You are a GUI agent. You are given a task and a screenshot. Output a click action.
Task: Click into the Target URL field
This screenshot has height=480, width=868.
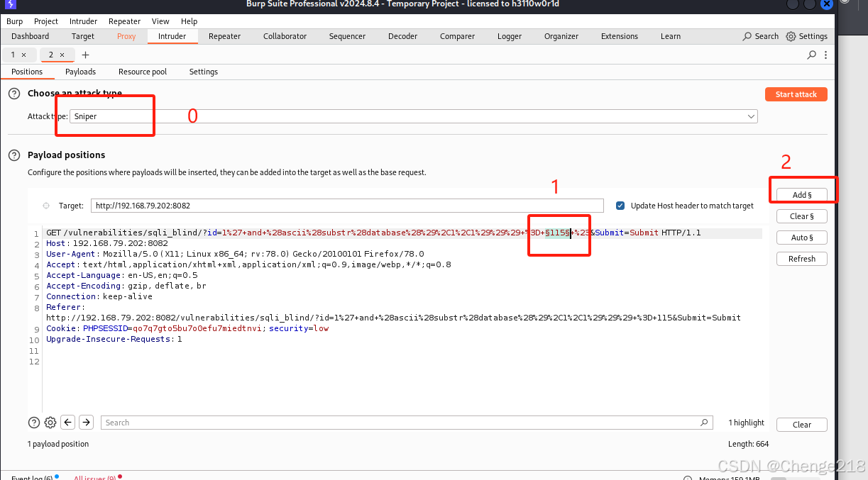click(x=347, y=206)
